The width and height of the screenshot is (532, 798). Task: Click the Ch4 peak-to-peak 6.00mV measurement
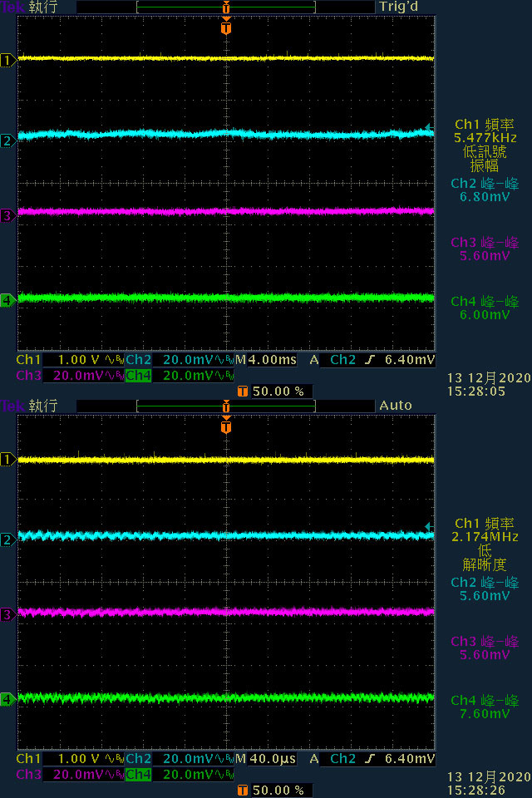(485, 308)
